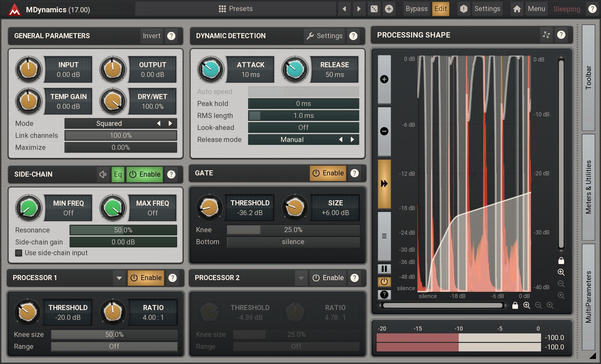
Task: Click the Bypass button
Action: 416,9
